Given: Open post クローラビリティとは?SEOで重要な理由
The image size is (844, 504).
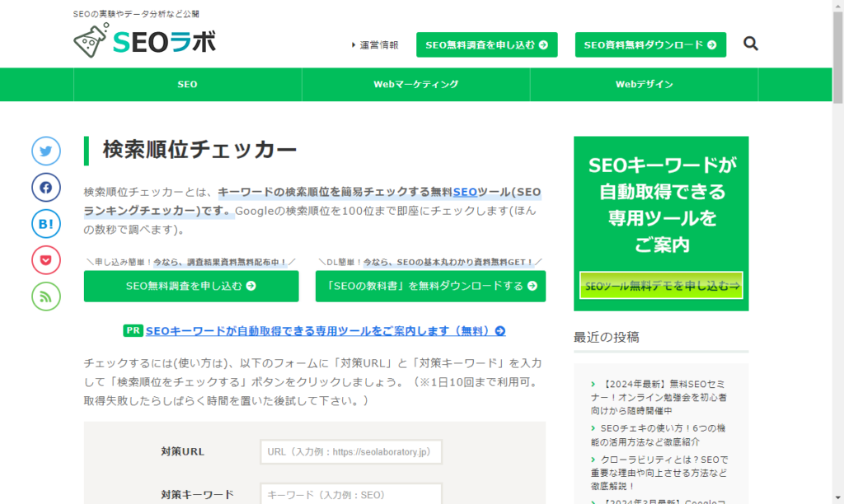Looking at the screenshot, I should tap(659, 473).
